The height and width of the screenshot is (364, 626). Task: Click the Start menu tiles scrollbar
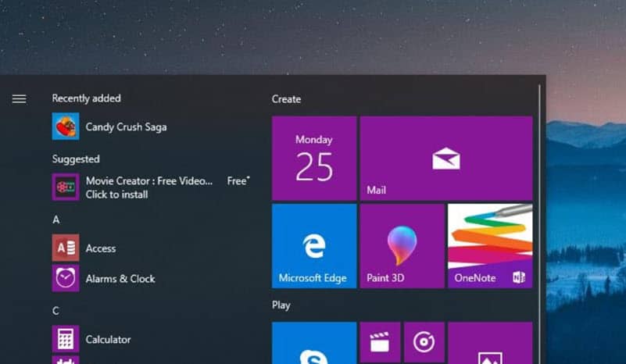(539, 223)
